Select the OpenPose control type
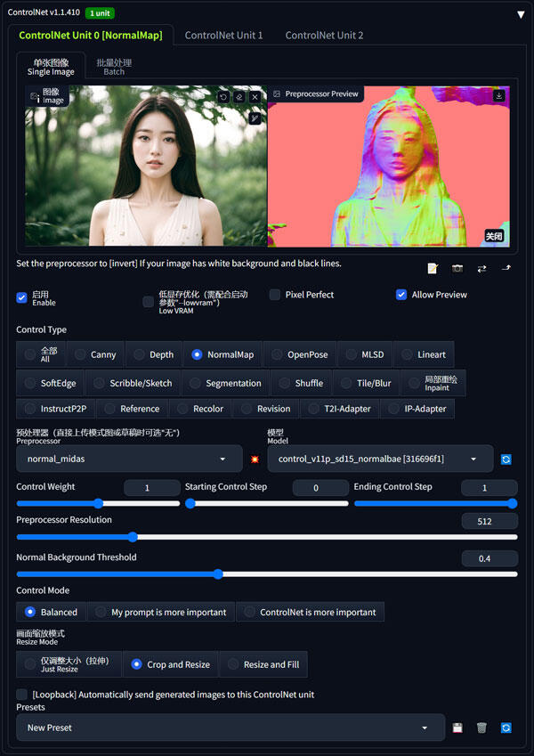This screenshot has width=534, height=756. (x=300, y=354)
